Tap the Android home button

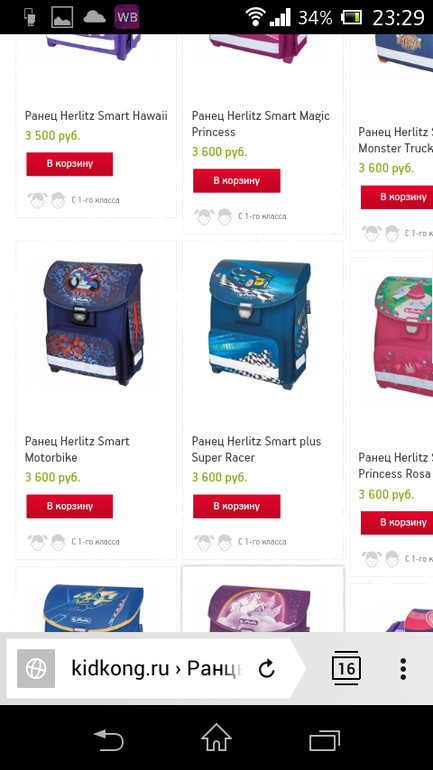[x=216, y=739]
